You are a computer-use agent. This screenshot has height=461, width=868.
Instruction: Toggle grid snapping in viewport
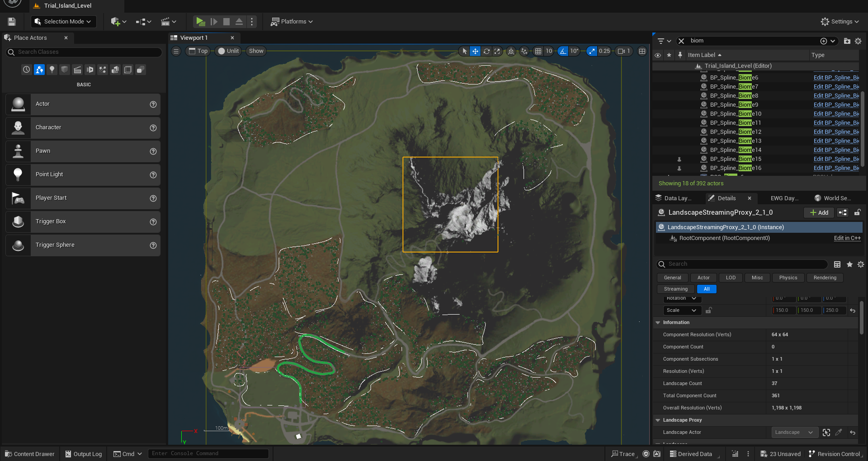coord(538,51)
